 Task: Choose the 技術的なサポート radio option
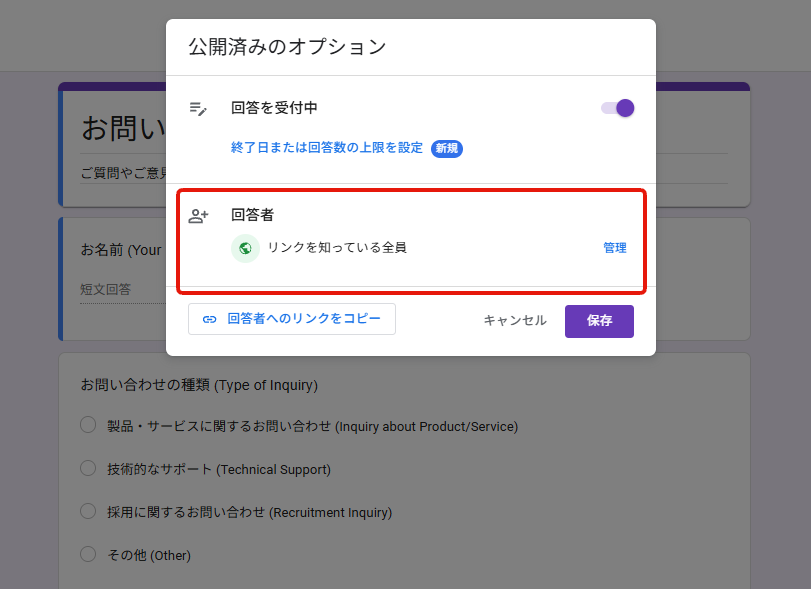88,469
